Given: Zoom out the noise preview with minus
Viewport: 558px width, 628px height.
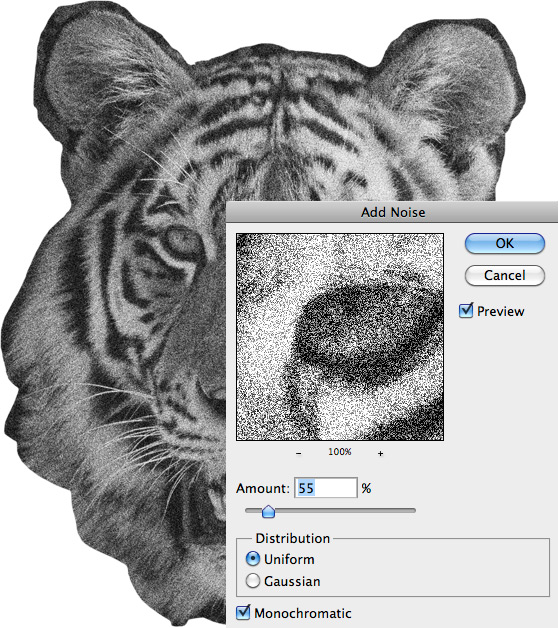Looking at the screenshot, I should [x=299, y=453].
